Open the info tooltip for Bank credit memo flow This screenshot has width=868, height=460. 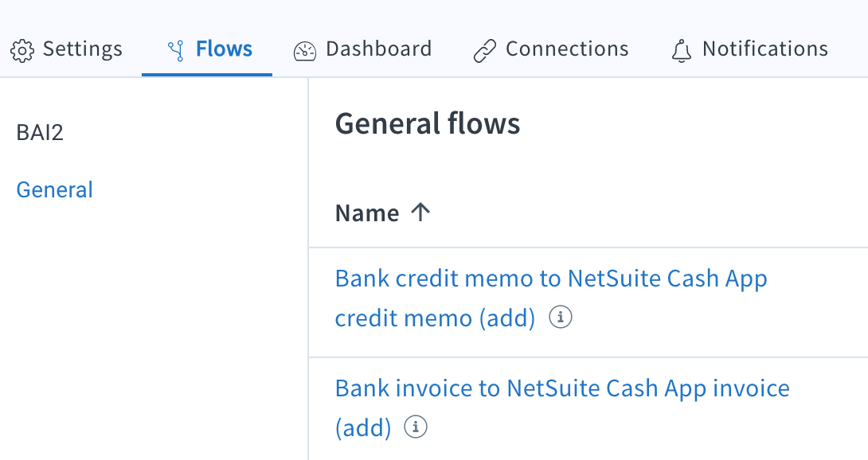point(560,318)
